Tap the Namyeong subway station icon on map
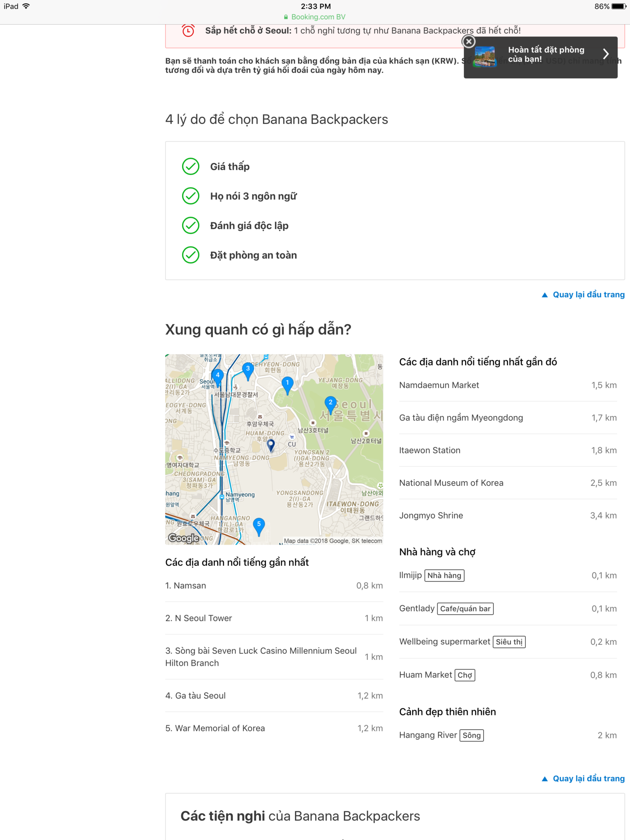The height and width of the screenshot is (840, 630). tap(222, 497)
